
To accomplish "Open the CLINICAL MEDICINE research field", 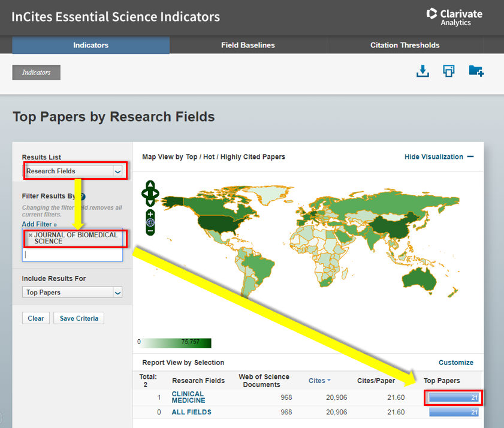I will click(x=188, y=397).
